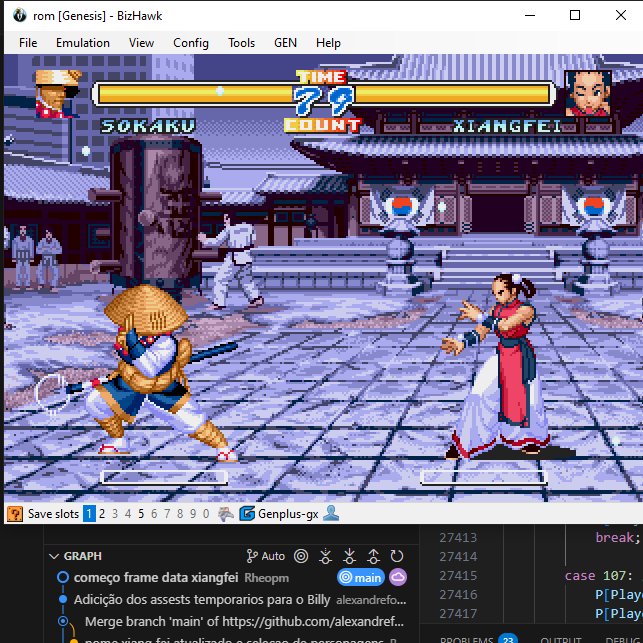Select save slot 5
643x643 pixels.
coord(141,514)
